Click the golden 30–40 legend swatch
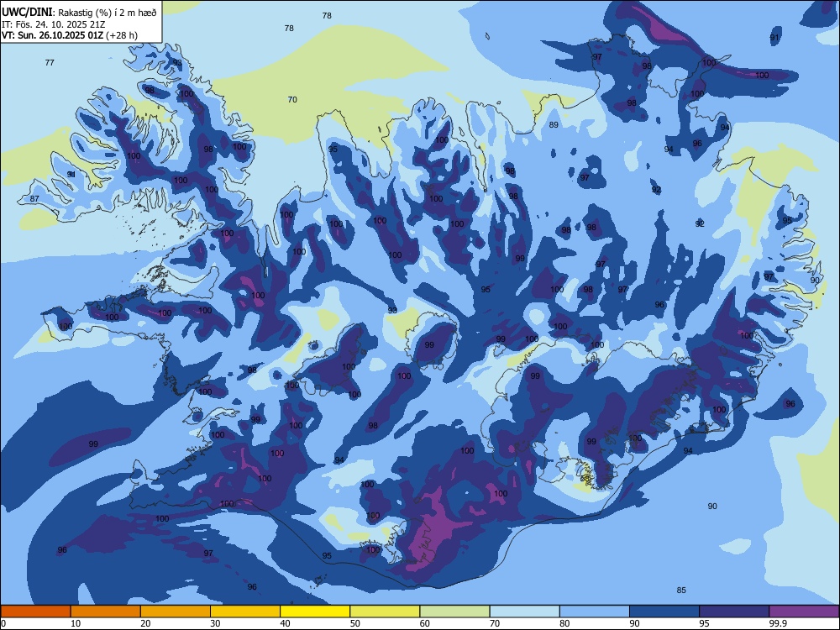The height and width of the screenshot is (630, 840). (x=245, y=612)
